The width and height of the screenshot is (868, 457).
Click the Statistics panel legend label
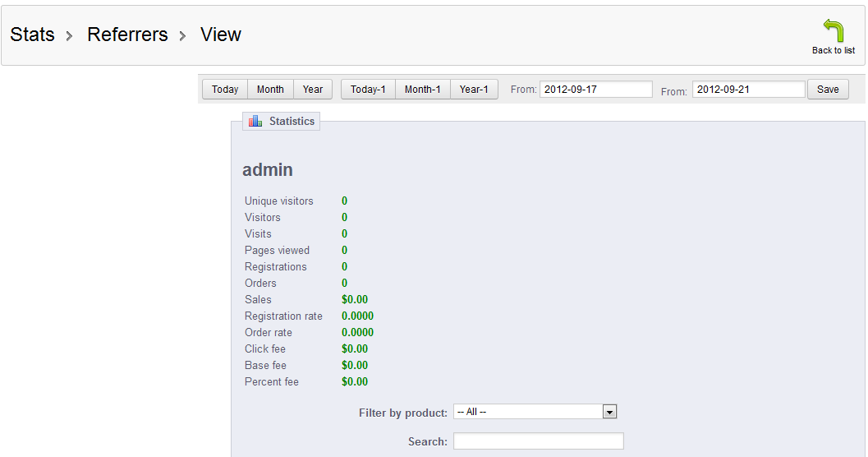pyautogui.click(x=292, y=122)
